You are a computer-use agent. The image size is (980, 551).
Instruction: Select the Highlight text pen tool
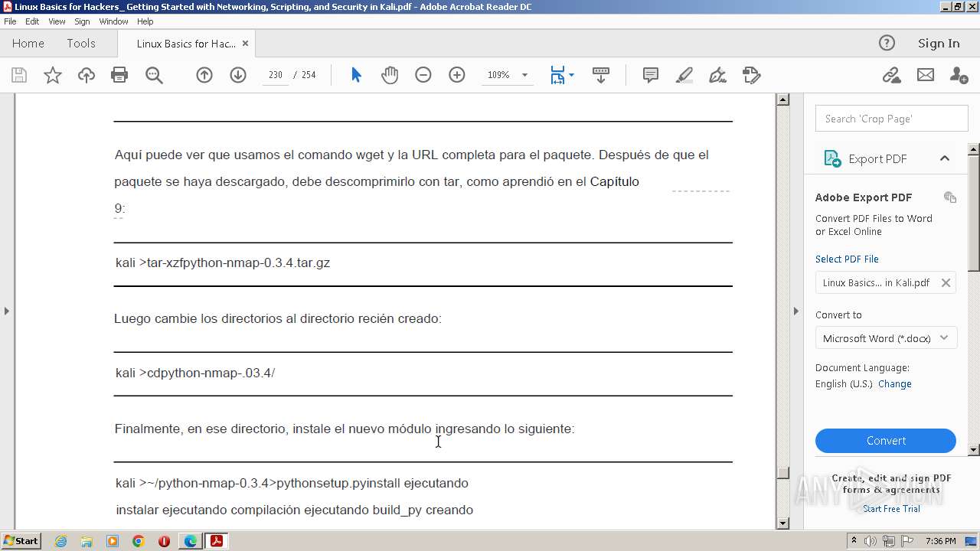(684, 75)
